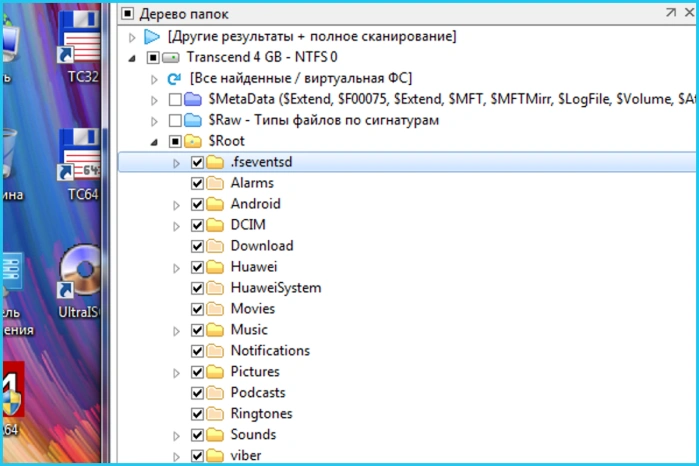Image resolution: width=699 pixels, height=466 pixels.
Task: Open the UltraISO desktop shortcut
Action: tap(80, 282)
